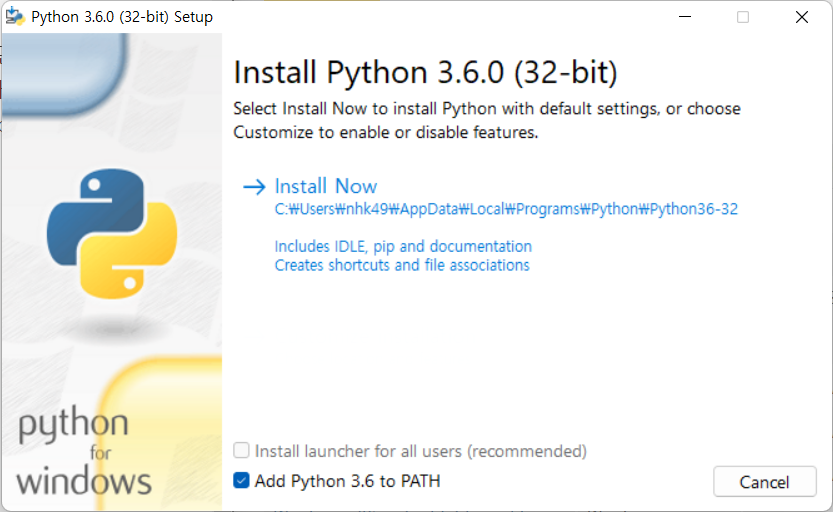This screenshot has width=833, height=512.
Task: Click the install path C:\Users\nhk49 text
Action: coord(506,209)
